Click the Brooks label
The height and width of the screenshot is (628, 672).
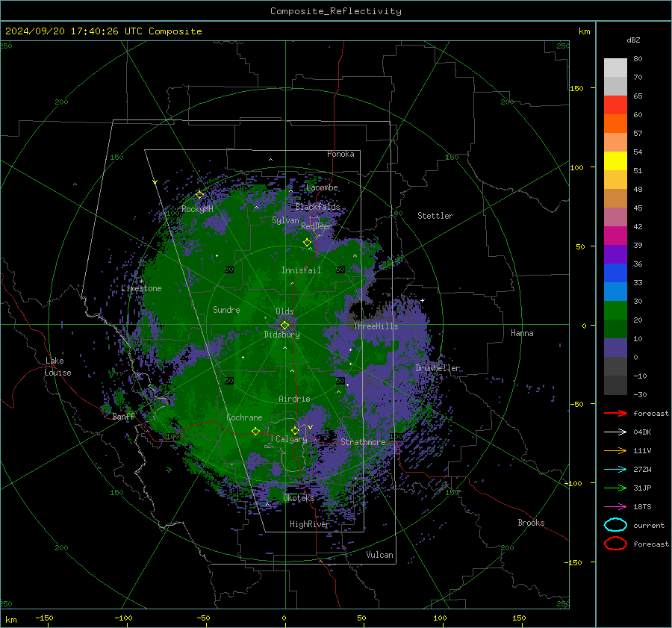tap(531, 523)
